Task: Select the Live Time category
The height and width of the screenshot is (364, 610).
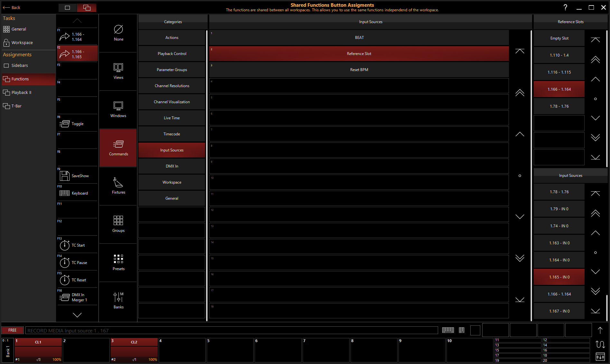Action: (x=172, y=118)
